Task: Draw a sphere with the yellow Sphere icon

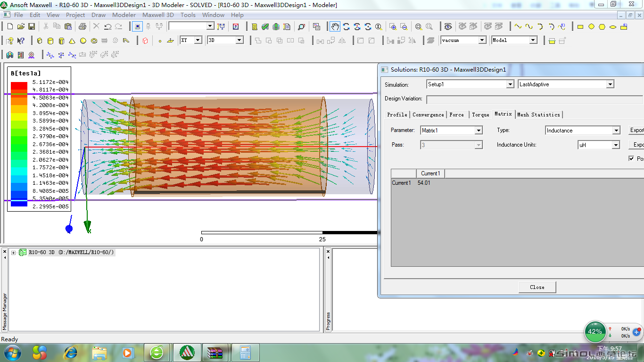Action: 83,41
